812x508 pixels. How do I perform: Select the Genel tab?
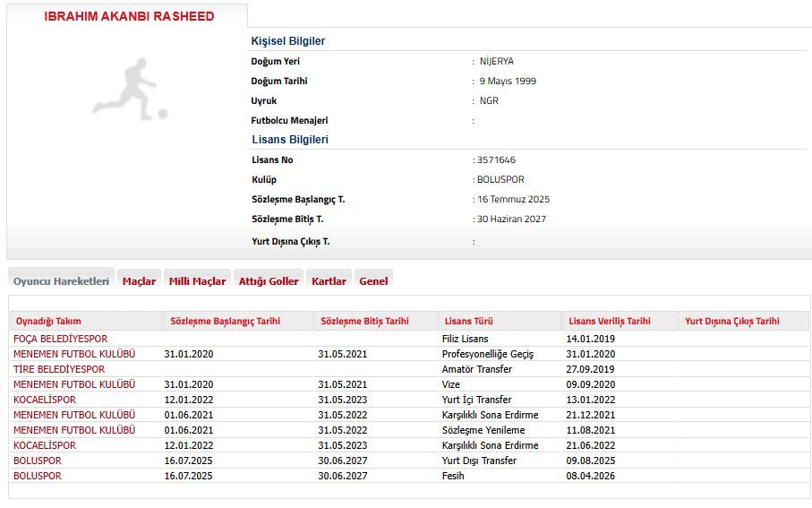coord(373,281)
